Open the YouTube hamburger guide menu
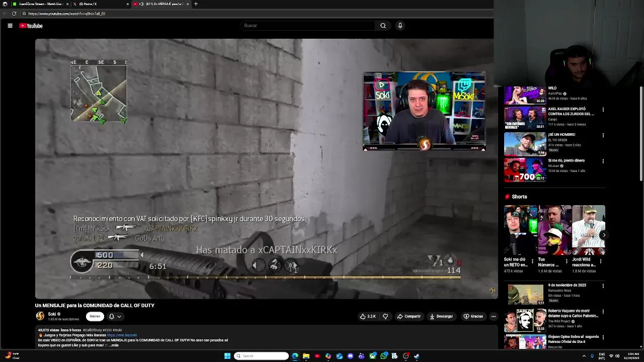Screen dimensions: 644x362 (10, 26)
